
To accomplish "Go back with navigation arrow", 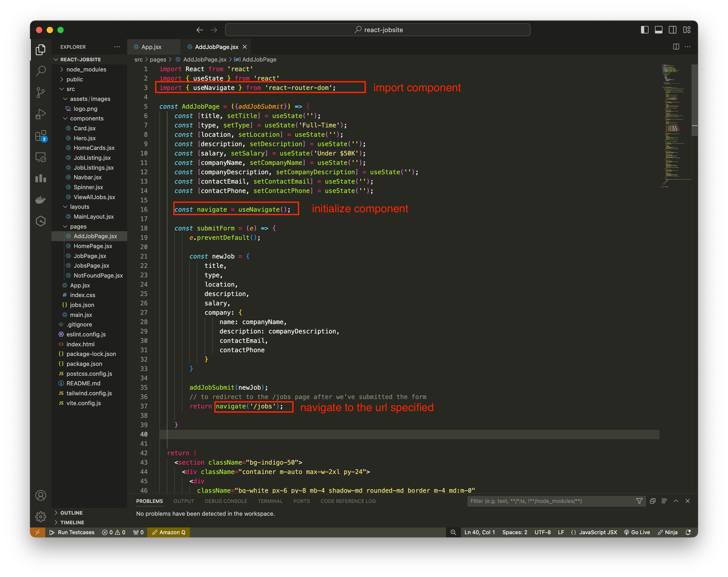I will (200, 30).
